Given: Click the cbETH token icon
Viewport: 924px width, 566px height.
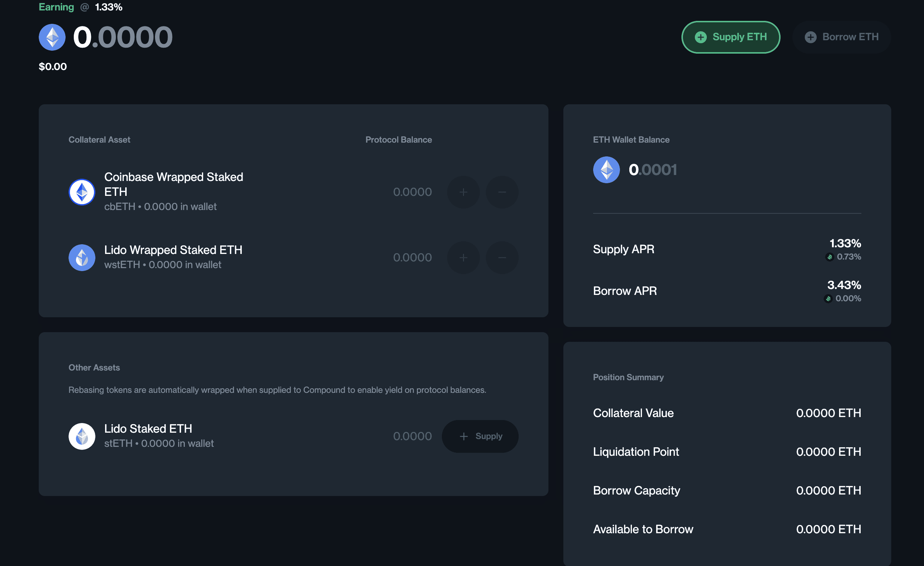Looking at the screenshot, I should [x=82, y=192].
